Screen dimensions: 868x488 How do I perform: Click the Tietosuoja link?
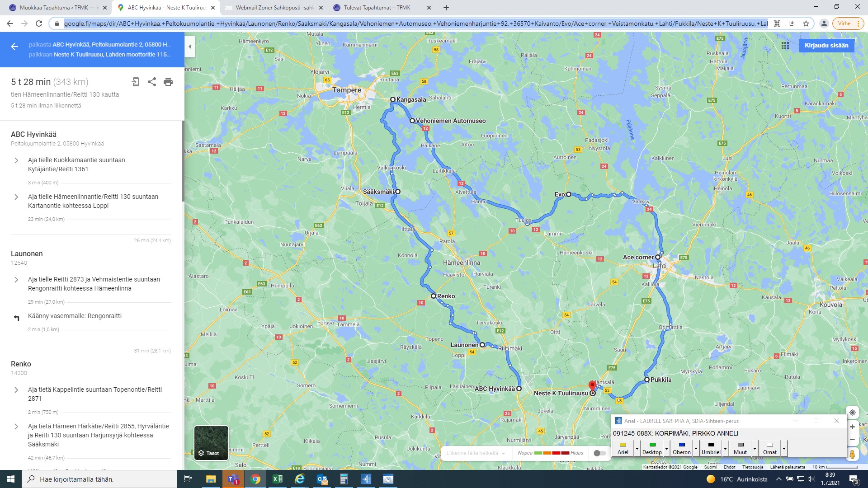point(753,467)
